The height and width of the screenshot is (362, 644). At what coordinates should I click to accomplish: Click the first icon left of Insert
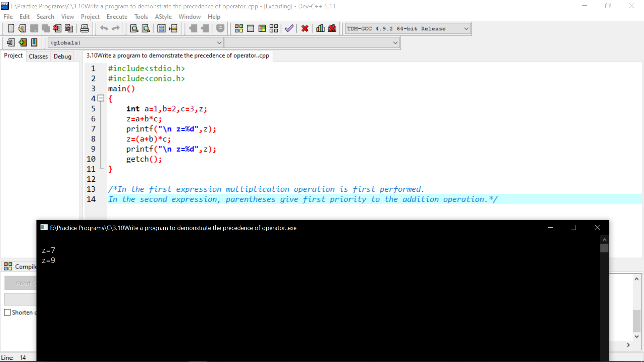pos(11,43)
